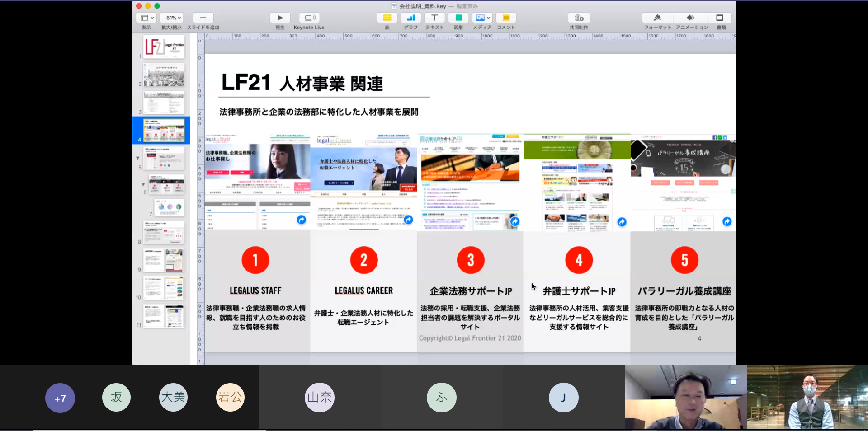
Task: Click the 企業法務サポートJP heading text
Action: click(471, 291)
